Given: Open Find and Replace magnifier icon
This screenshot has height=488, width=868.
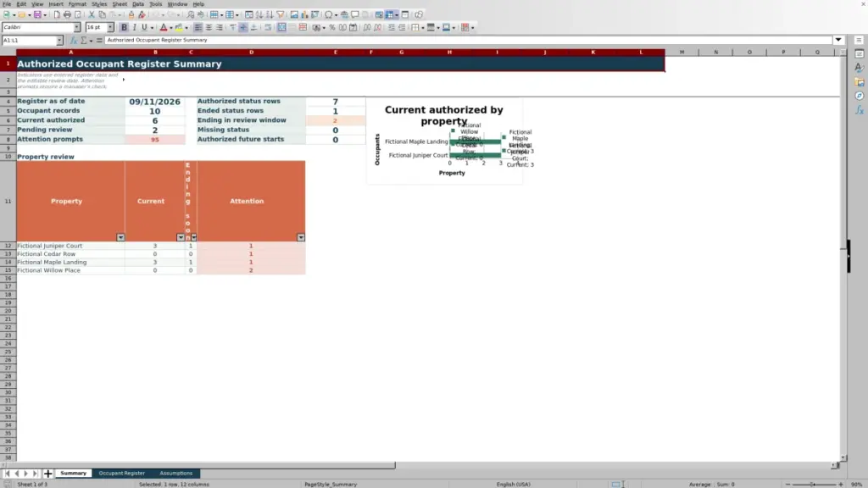Looking at the screenshot, I should pyautogui.click(x=191, y=15).
